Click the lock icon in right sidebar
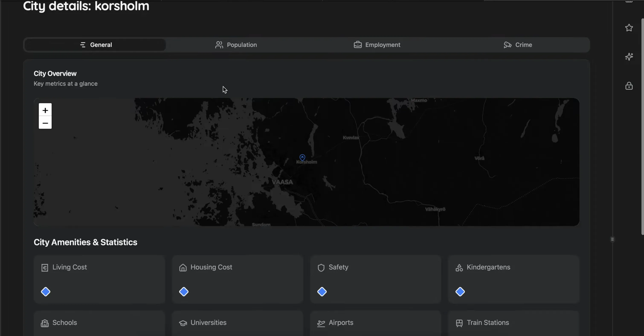 [x=629, y=86]
